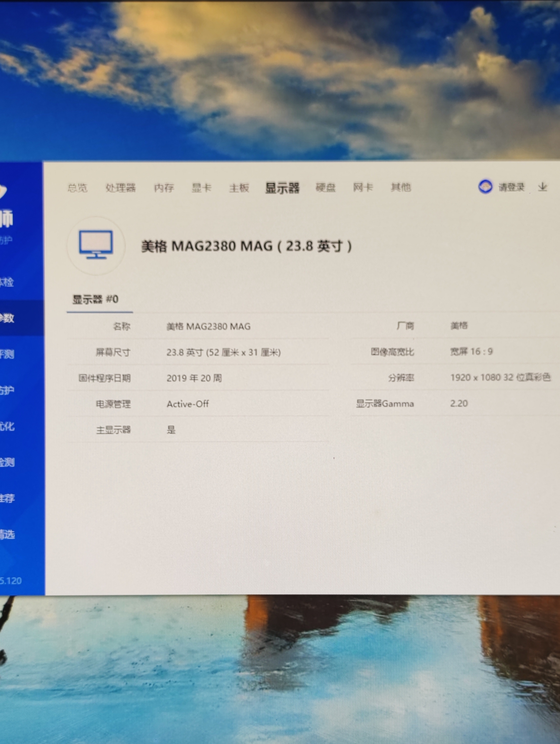
Task: Click the 厂商 value 美格
Action: tap(459, 326)
